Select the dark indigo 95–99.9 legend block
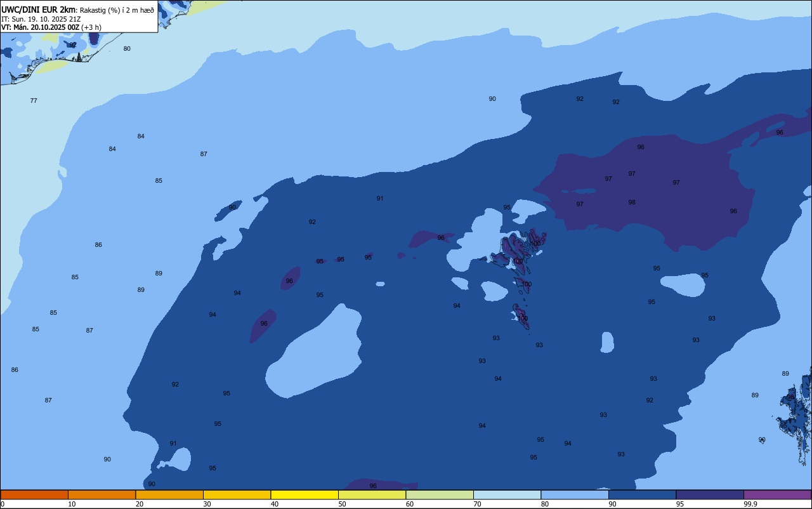The height and width of the screenshot is (509, 812). tap(710, 494)
